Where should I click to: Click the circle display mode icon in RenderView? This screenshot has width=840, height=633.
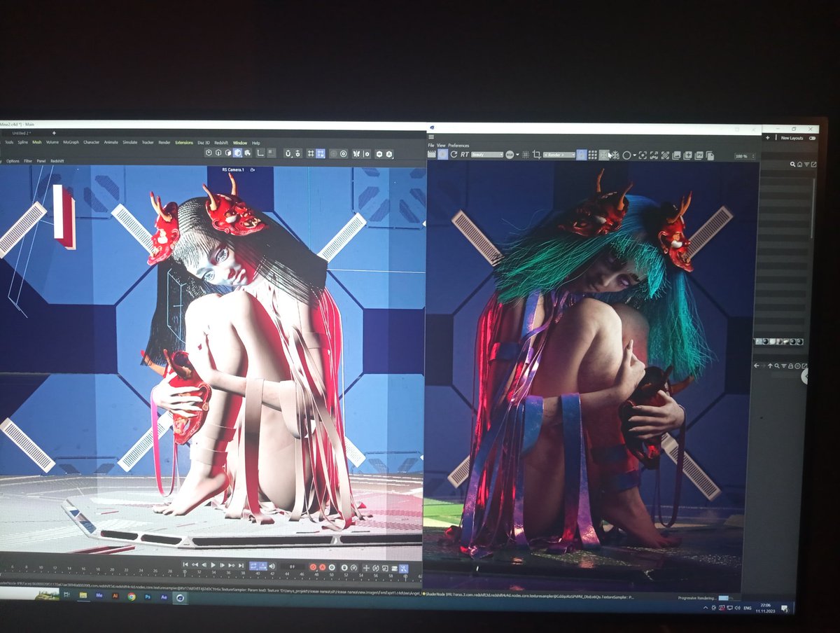626,155
